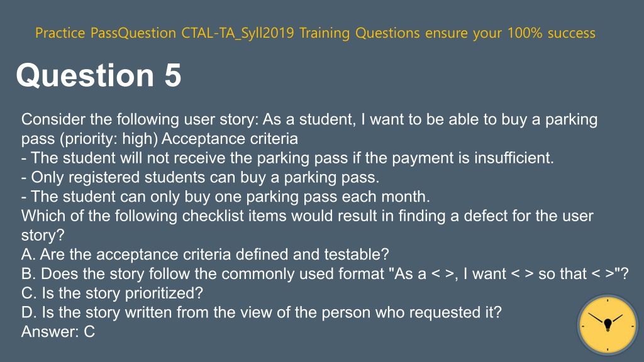Screen dimensions: 644x362
Task: Click the 'priority: high' text
Action: [109, 139]
